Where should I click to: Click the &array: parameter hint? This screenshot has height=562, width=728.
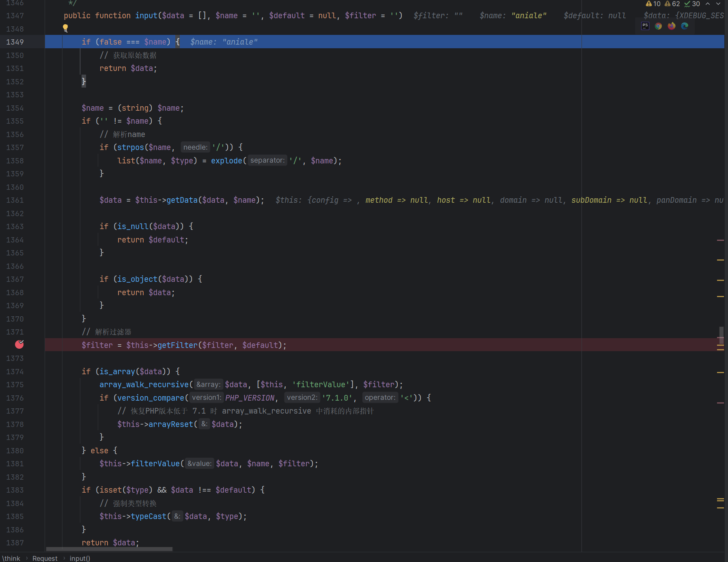point(209,384)
